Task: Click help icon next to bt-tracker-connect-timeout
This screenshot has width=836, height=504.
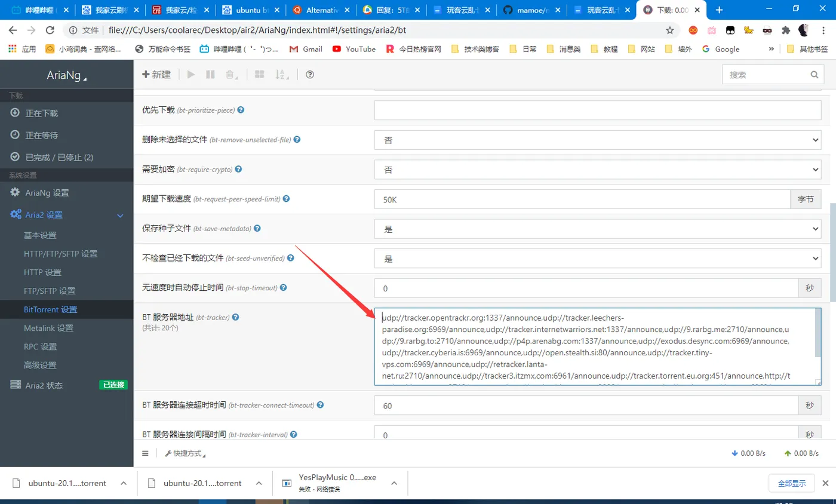Action: tap(320, 405)
